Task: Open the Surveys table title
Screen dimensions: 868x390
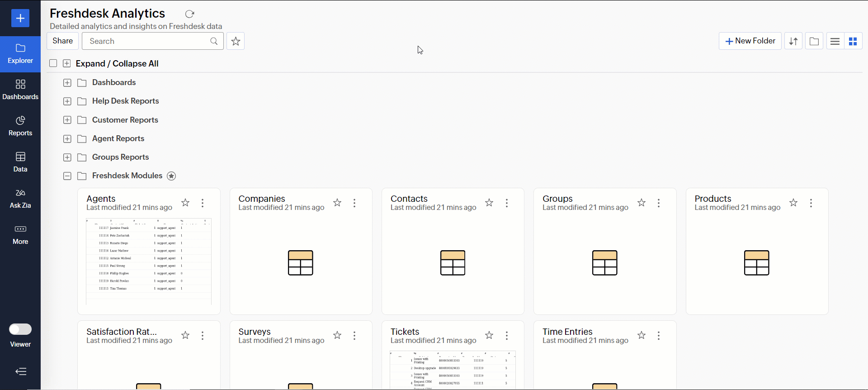Action: pos(255,332)
